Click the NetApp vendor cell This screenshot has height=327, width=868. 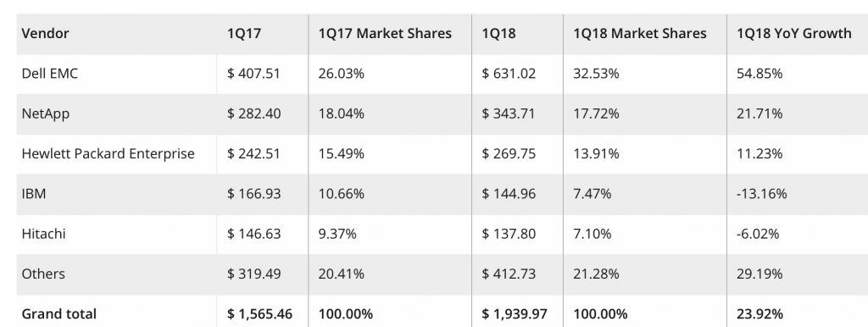(x=46, y=114)
